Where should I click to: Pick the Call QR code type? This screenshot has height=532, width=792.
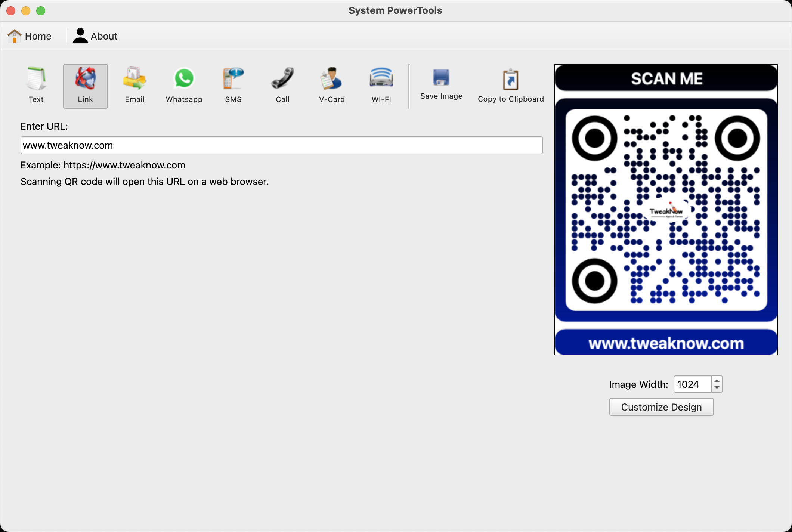point(282,86)
